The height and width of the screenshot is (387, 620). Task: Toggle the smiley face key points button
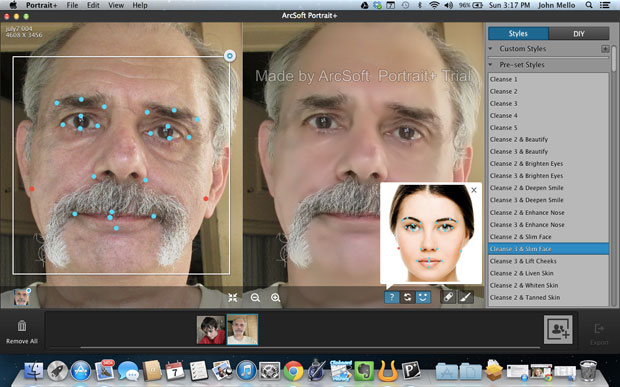(423, 297)
